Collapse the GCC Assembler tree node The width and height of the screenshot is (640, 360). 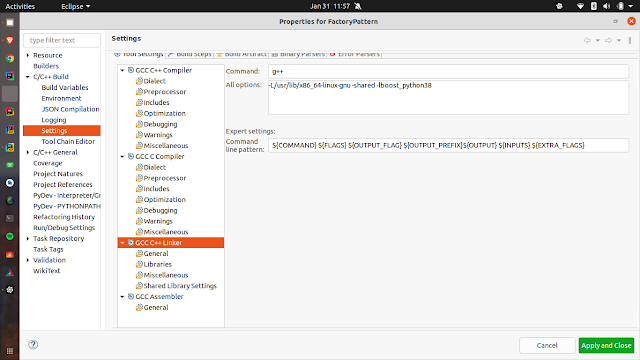pos(122,297)
